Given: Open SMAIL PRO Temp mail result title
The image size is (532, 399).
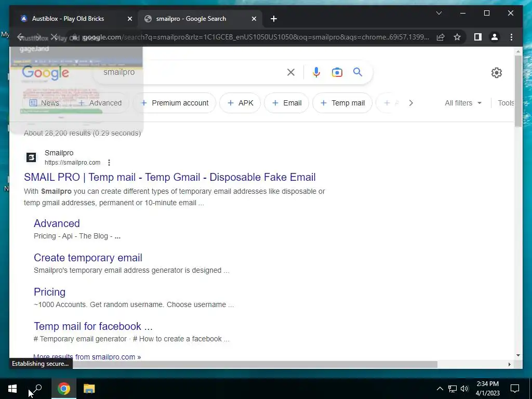Looking at the screenshot, I should (170, 177).
